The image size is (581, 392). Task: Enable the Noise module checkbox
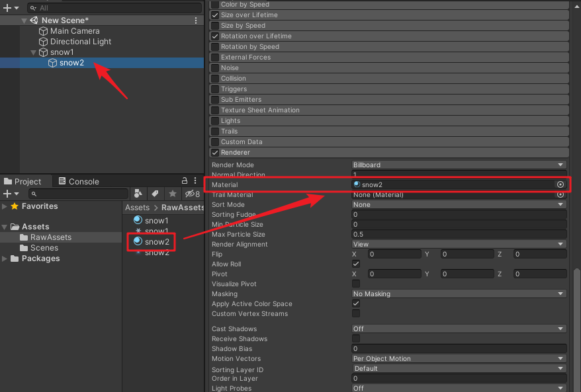214,68
